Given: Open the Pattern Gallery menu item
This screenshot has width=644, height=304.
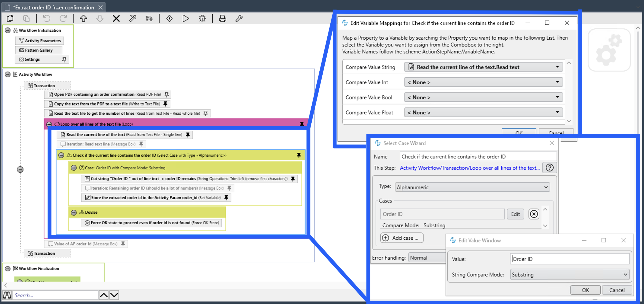Looking at the screenshot, I should 38,50.
